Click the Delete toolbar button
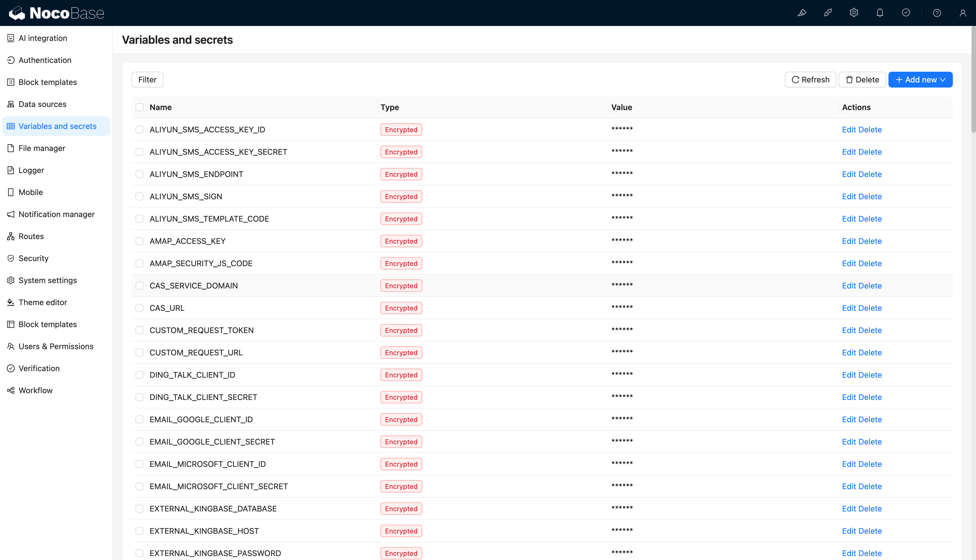Image resolution: width=976 pixels, height=560 pixels. (862, 80)
